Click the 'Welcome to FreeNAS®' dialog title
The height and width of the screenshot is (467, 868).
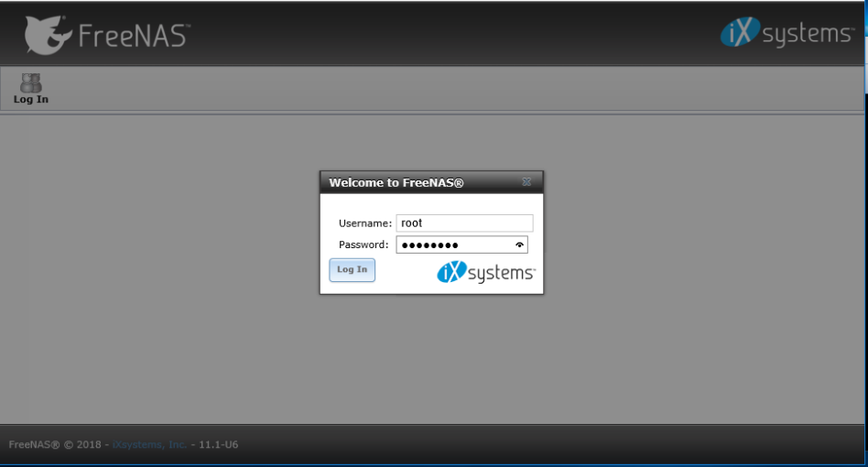pos(396,182)
